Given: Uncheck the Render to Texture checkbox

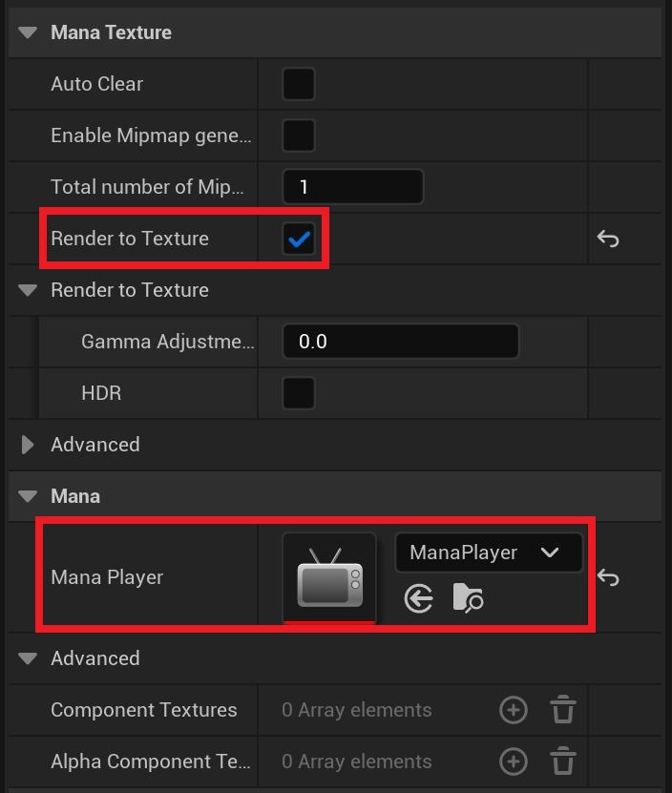Looking at the screenshot, I should [x=299, y=239].
